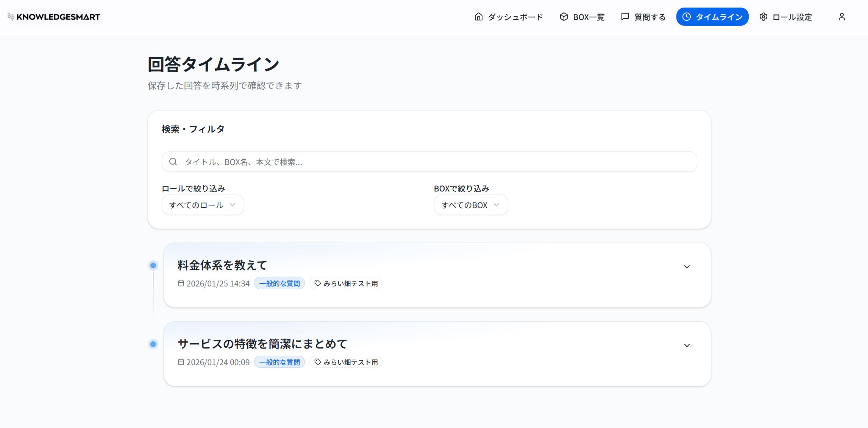Click the home icon next to ダッシュボード
Viewport: 868px width, 428px height.
point(478,17)
